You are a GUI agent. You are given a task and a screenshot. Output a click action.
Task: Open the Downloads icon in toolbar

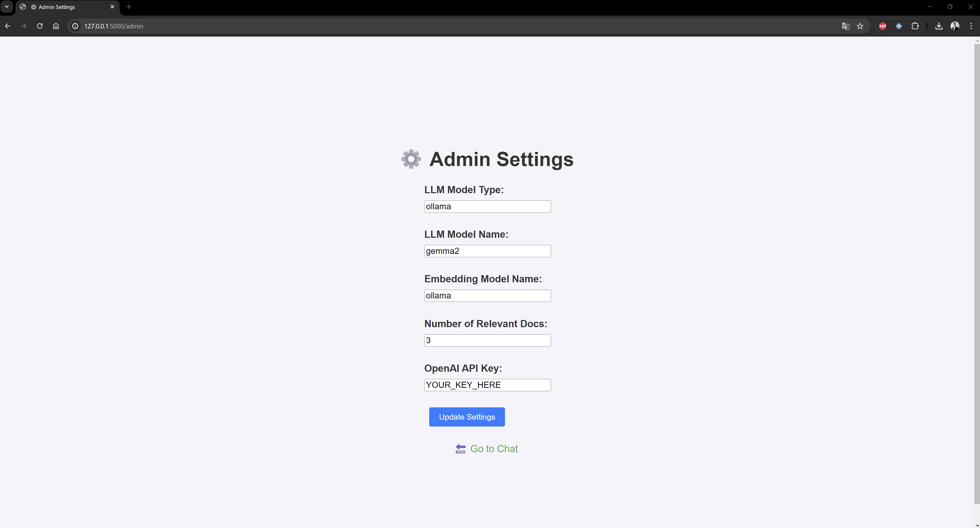(x=939, y=26)
